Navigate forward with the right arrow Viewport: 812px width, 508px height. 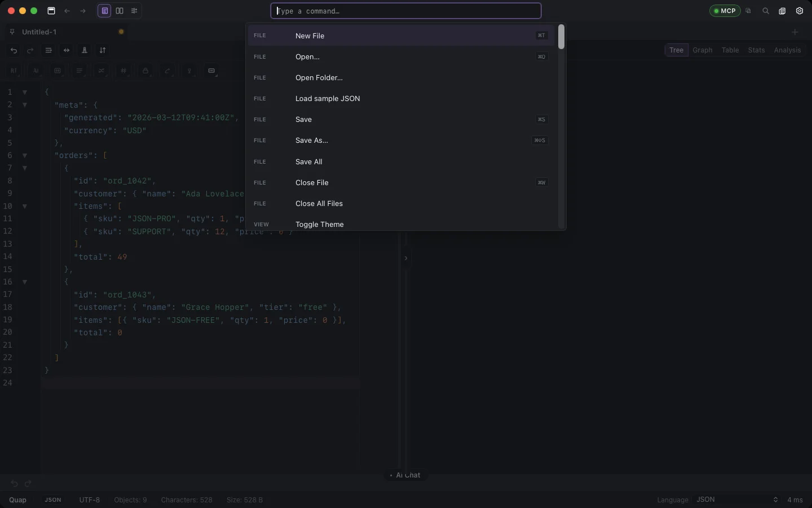(83, 11)
